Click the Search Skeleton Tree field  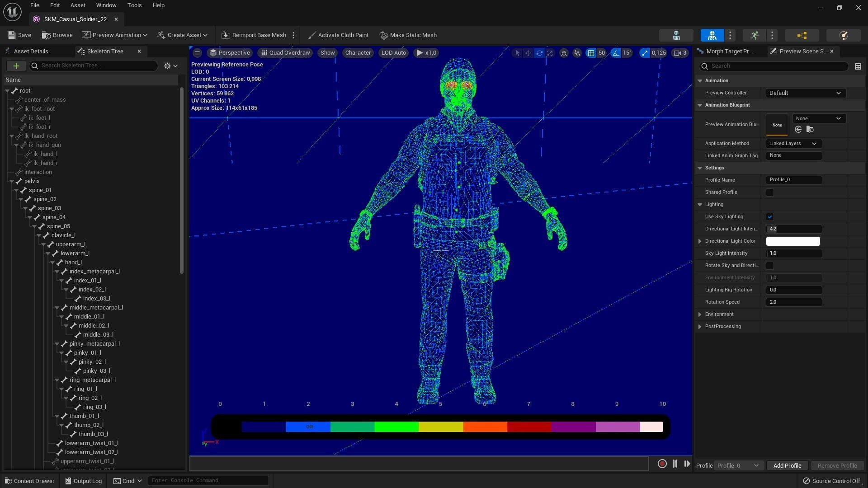click(95, 66)
